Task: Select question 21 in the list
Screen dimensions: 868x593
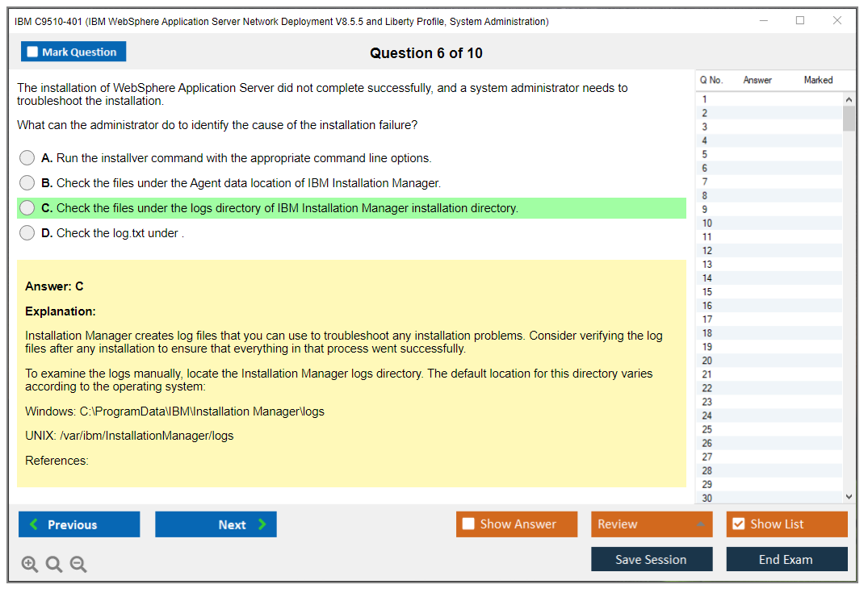Action: [x=707, y=374]
